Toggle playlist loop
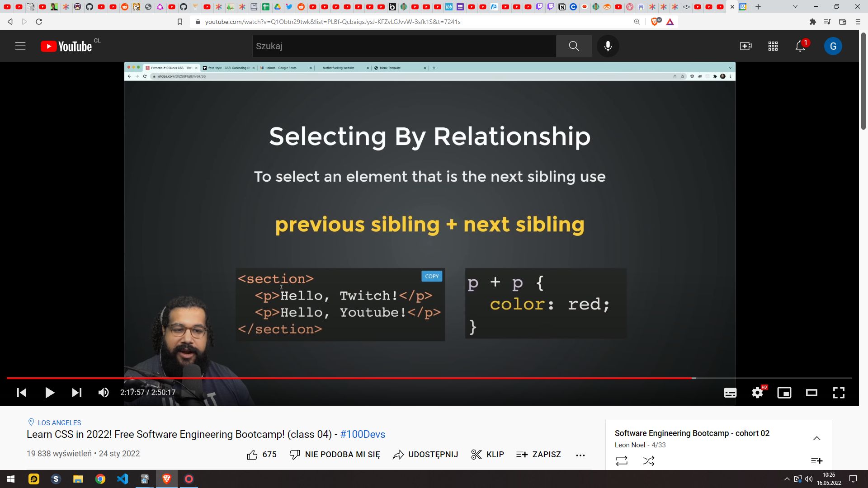 [x=622, y=461]
